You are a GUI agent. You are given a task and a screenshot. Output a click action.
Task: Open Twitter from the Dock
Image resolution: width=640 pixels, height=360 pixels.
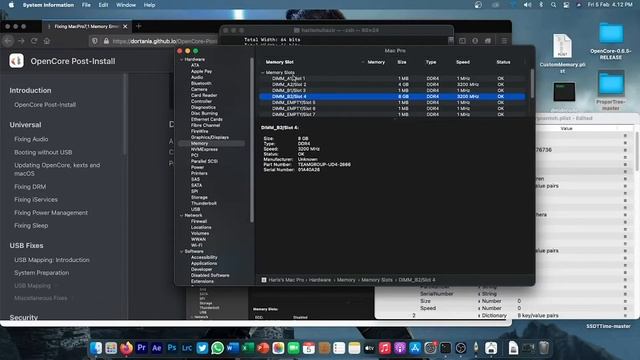tap(202, 348)
